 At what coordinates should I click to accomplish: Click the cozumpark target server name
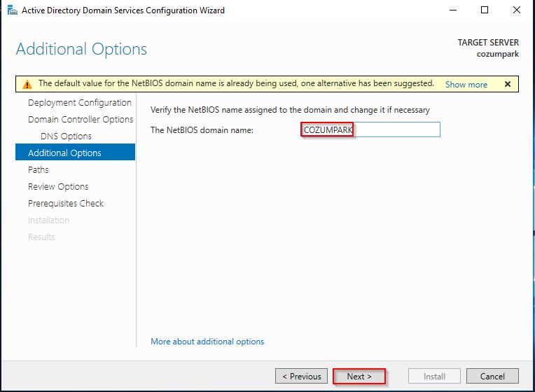(x=497, y=54)
